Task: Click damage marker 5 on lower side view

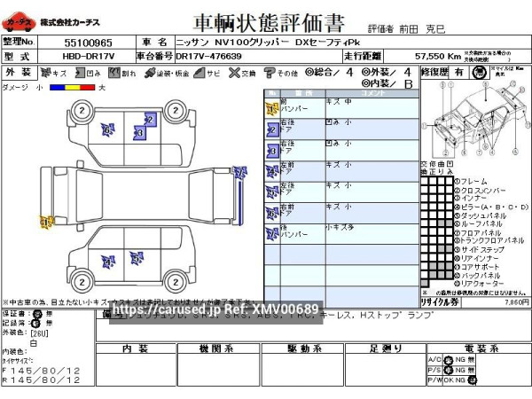Action: point(137,258)
